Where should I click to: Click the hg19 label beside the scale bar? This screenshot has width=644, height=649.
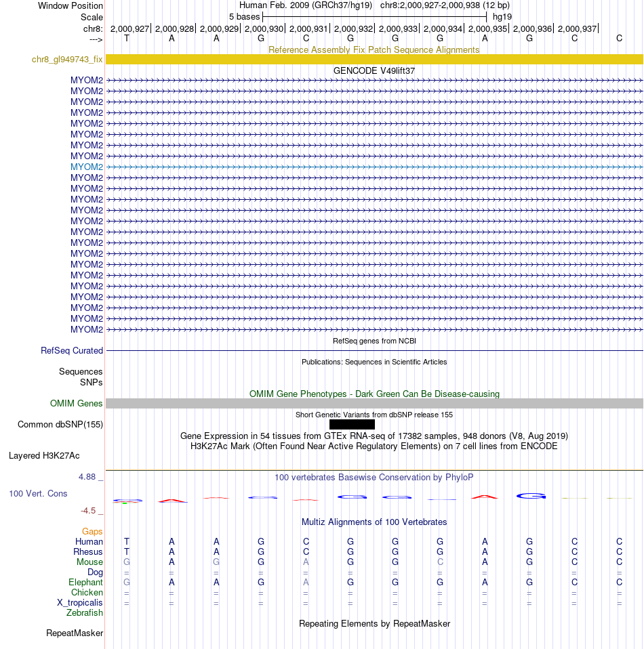(x=502, y=17)
